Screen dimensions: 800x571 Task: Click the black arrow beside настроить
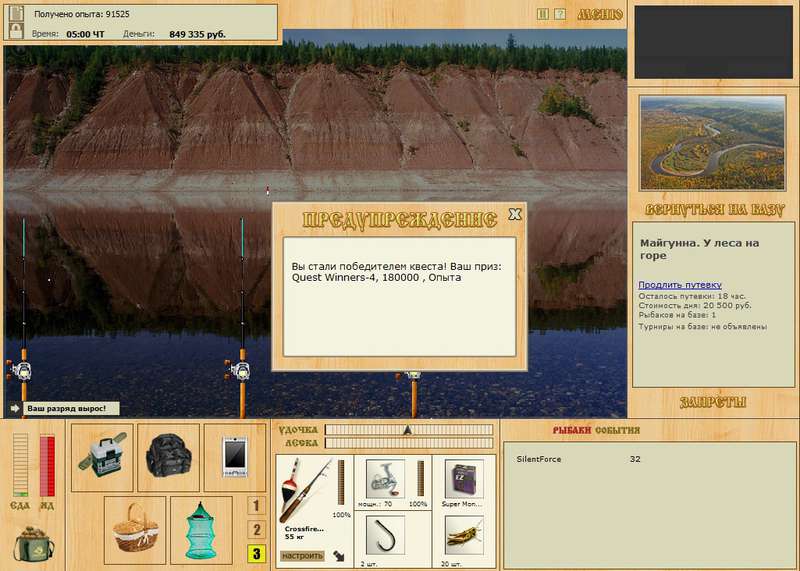click(x=339, y=556)
